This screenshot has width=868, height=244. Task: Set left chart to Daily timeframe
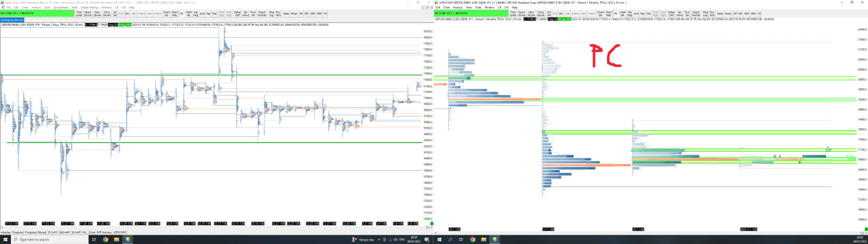pos(286,14)
